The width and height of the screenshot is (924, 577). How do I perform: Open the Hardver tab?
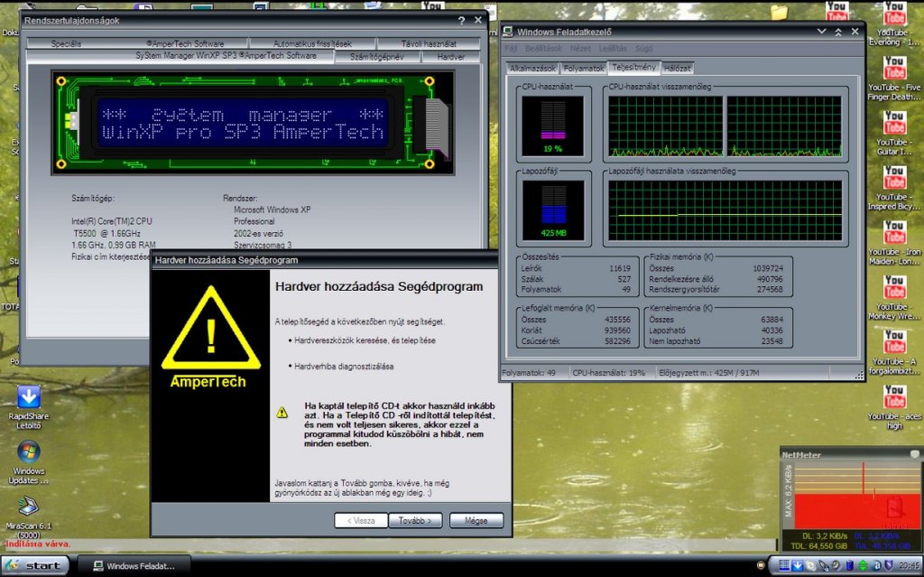point(451,57)
